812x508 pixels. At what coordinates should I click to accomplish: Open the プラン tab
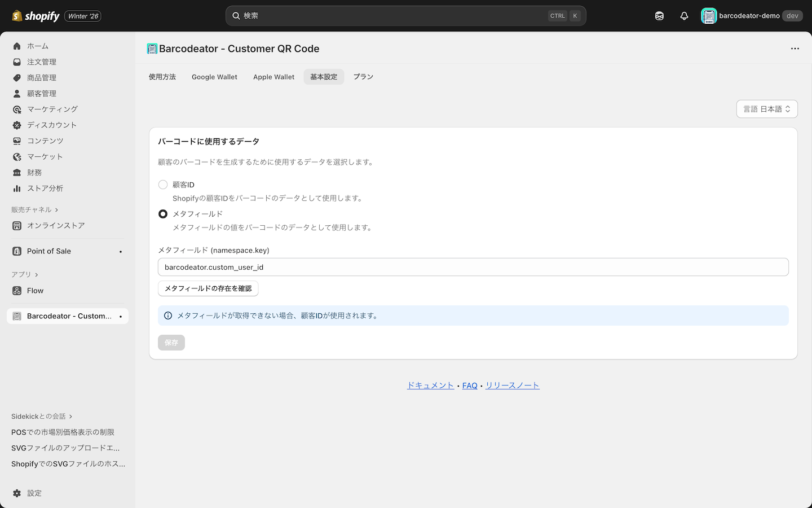pyautogui.click(x=363, y=77)
